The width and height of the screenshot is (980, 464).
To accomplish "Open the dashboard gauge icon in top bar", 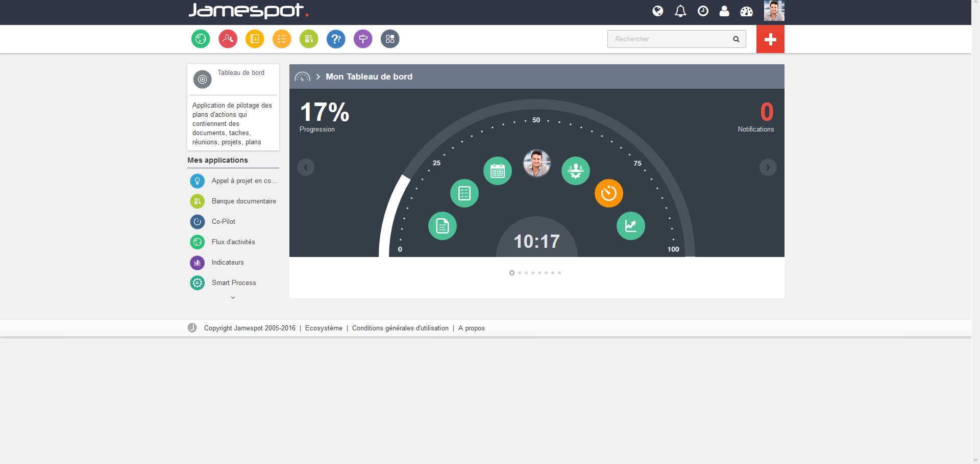I will pos(746,11).
